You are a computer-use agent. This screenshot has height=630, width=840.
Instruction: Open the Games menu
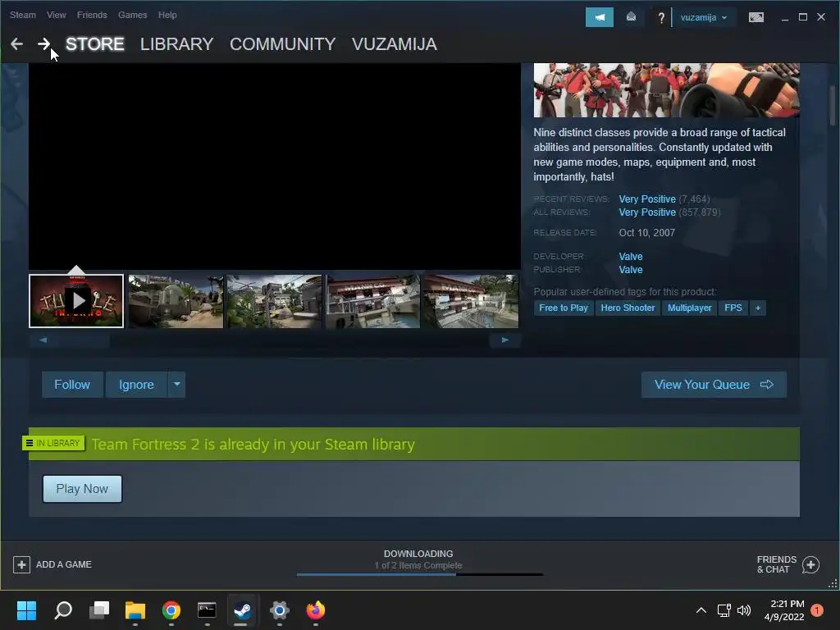[x=132, y=15]
